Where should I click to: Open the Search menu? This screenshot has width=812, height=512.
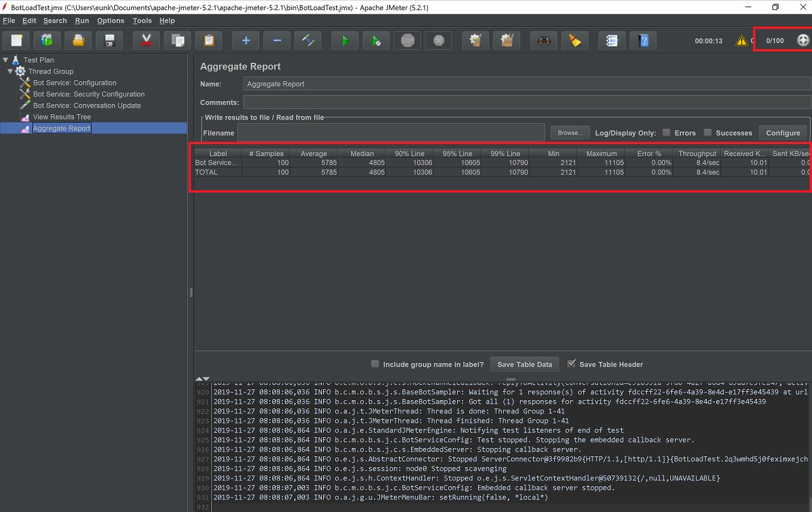(x=55, y=20)
